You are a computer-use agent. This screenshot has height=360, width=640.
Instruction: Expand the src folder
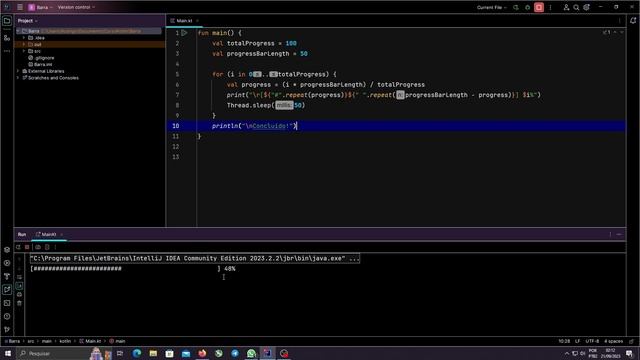click(24, 51)
